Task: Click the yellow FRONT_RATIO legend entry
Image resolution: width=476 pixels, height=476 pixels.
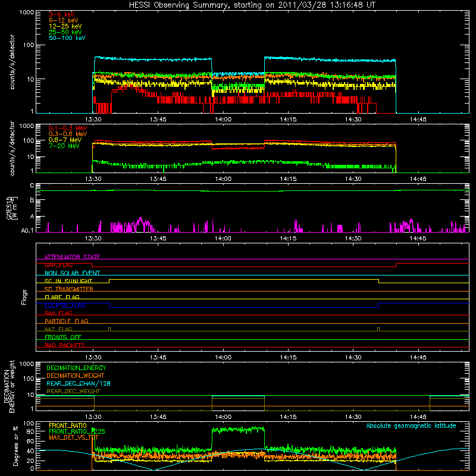Action: [x=68, y=425]
